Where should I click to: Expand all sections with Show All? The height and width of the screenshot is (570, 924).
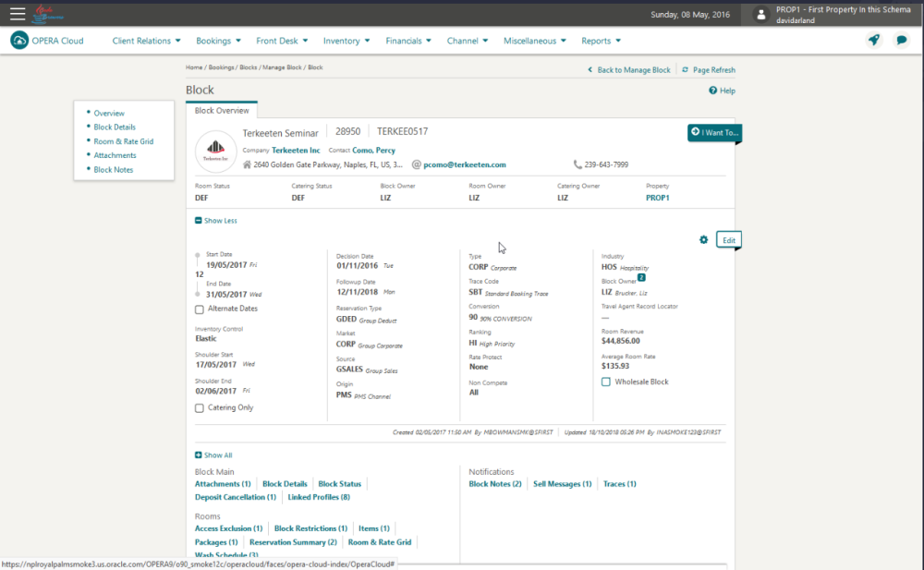coord(214,455)
